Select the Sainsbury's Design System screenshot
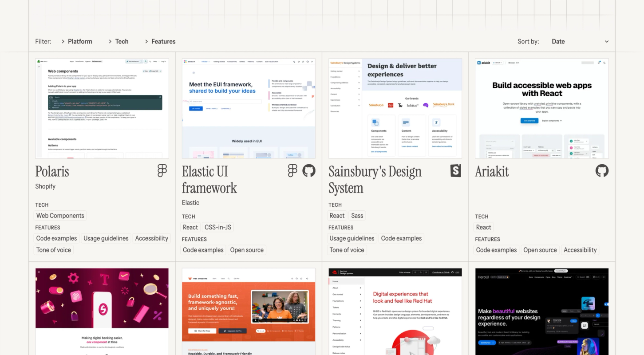 (395, 108)
